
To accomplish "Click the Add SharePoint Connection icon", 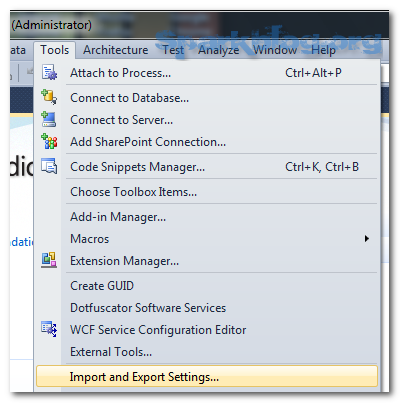I will pyautogui.click(x=49, y=141).
